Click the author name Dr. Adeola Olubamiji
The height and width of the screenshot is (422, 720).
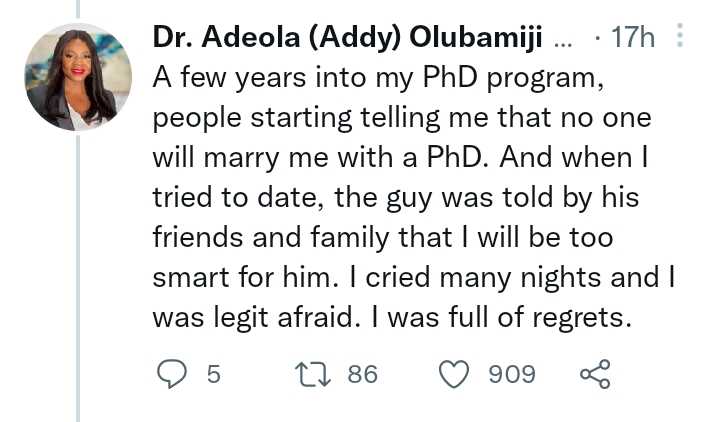tap(347, 39)
